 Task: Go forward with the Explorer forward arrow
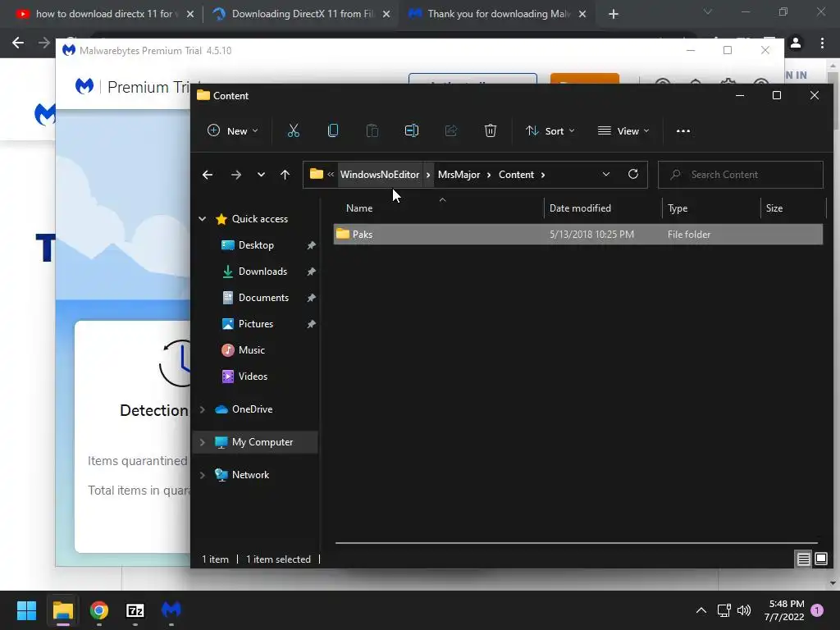(x=235, y=175)
